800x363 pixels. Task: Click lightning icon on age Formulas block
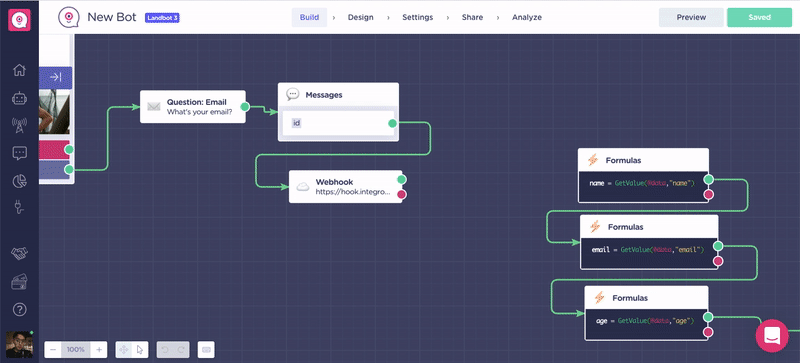coord(599,298)
